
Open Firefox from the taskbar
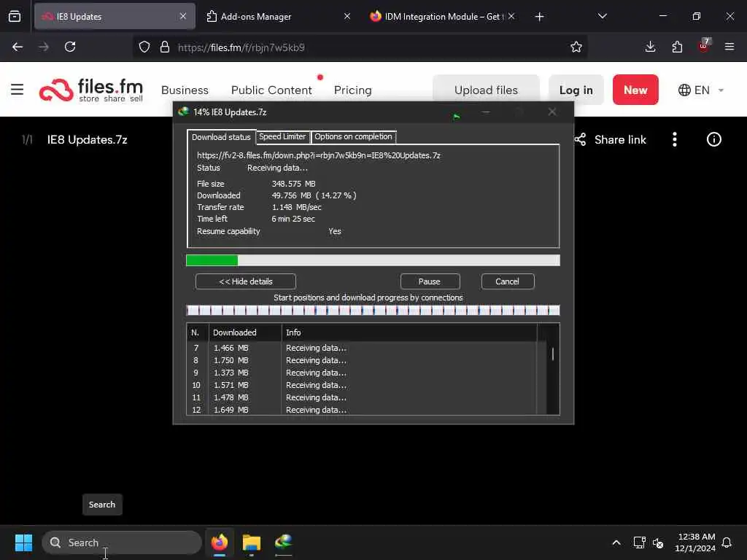point(219,542)
